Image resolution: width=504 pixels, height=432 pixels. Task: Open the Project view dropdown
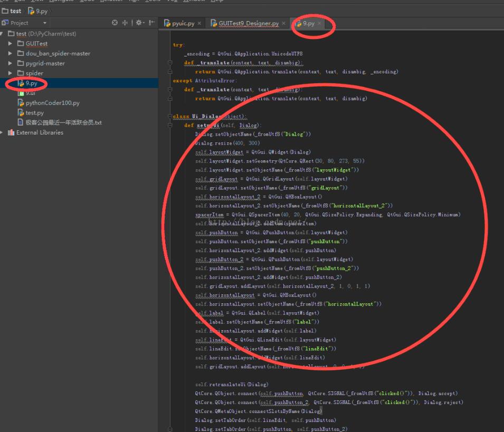pyautogui.click(x=45, y=23)
